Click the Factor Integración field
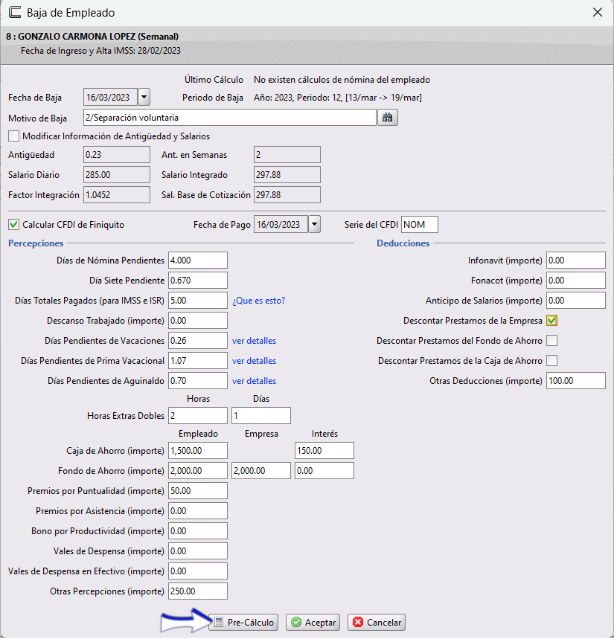614x638 pixels. [116, 194]
